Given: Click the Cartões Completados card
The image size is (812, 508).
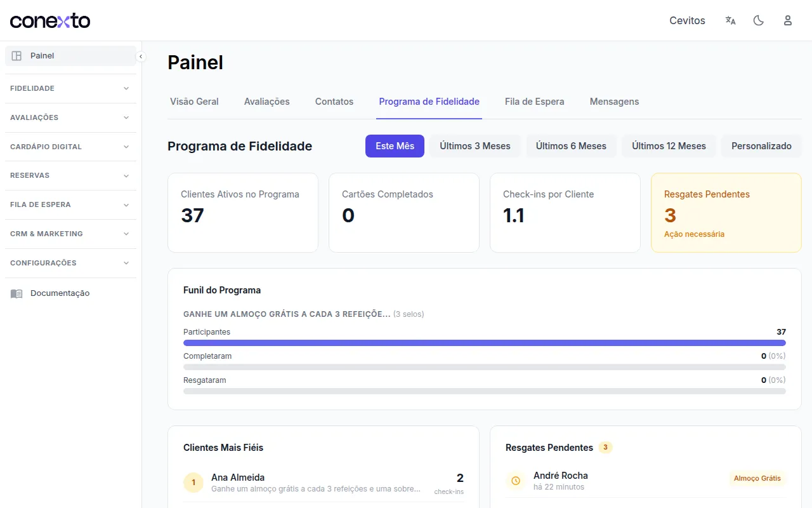Looking at the screenshot, I should pos(404,213).
